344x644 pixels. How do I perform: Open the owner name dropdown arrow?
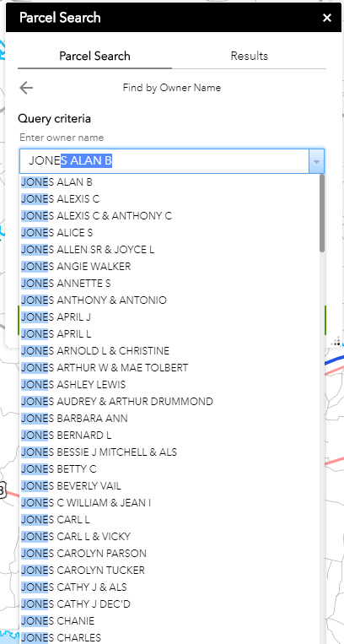pyautogui.click(x=316, y=161)
